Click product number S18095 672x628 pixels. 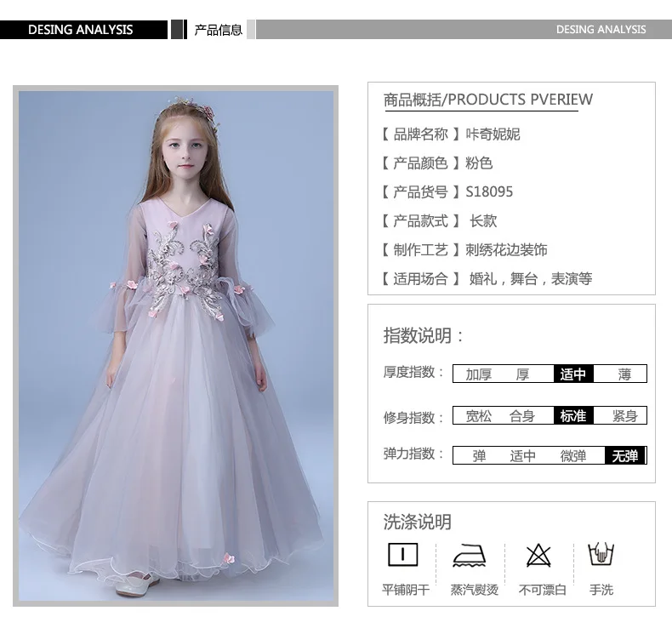tap(489, 191)
